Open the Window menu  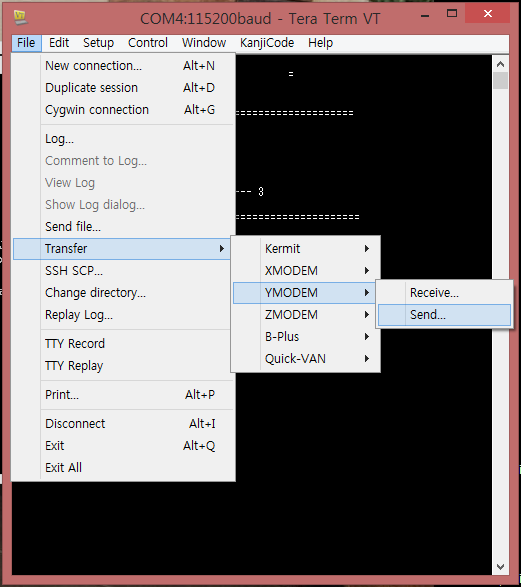click(204, 43)
